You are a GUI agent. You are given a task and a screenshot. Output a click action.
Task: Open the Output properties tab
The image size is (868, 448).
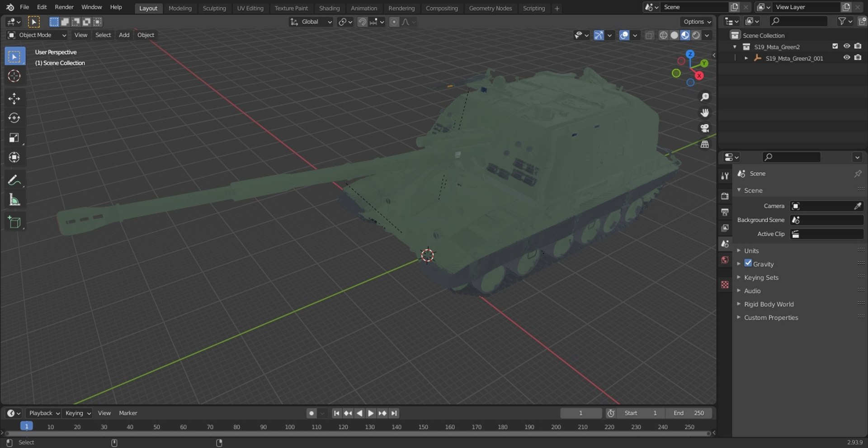725,212
